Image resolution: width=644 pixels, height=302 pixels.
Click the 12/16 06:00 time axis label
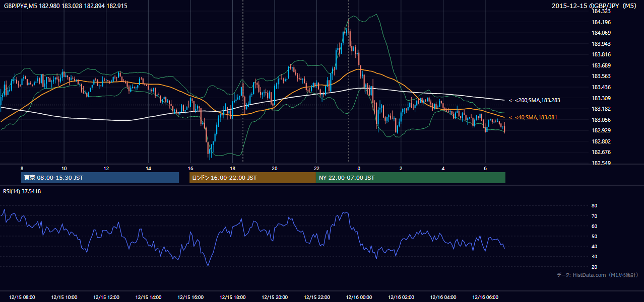pyautogui.click(x=485, y=297)
